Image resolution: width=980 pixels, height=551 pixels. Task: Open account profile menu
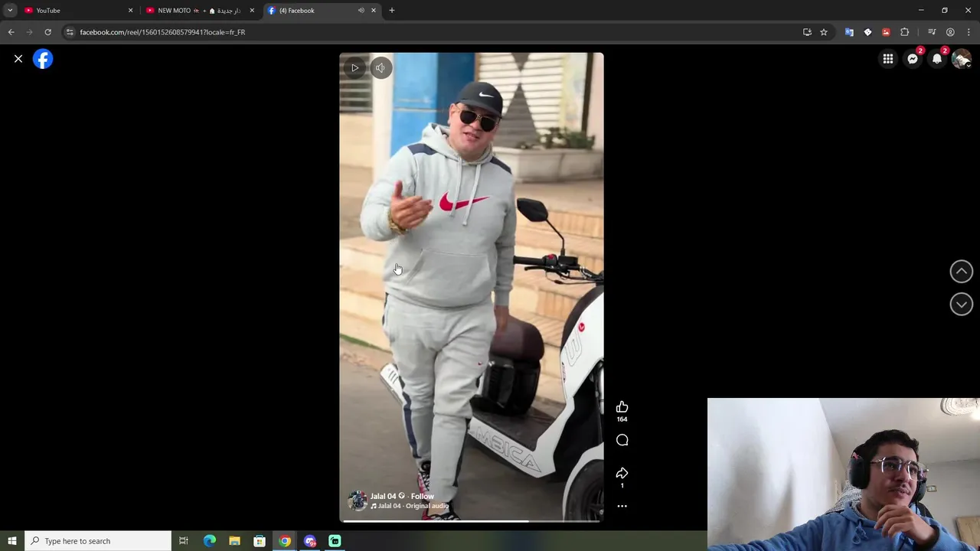coord(962,59)
